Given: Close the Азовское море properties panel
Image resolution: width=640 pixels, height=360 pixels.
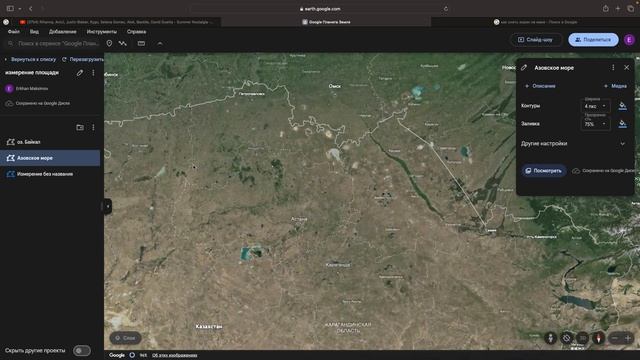Looking at the screenshot, I should [x=627, y=68].
